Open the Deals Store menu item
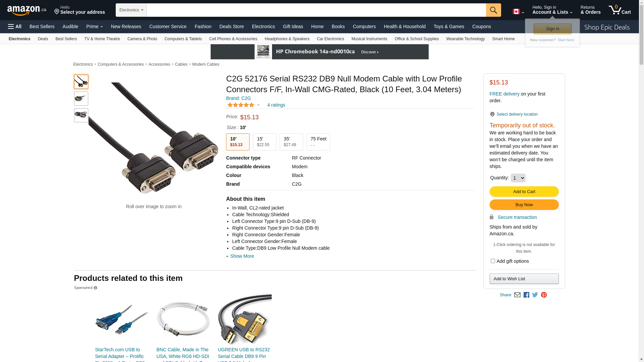This screenshot has width=644, height=362. tap(231, 26)
